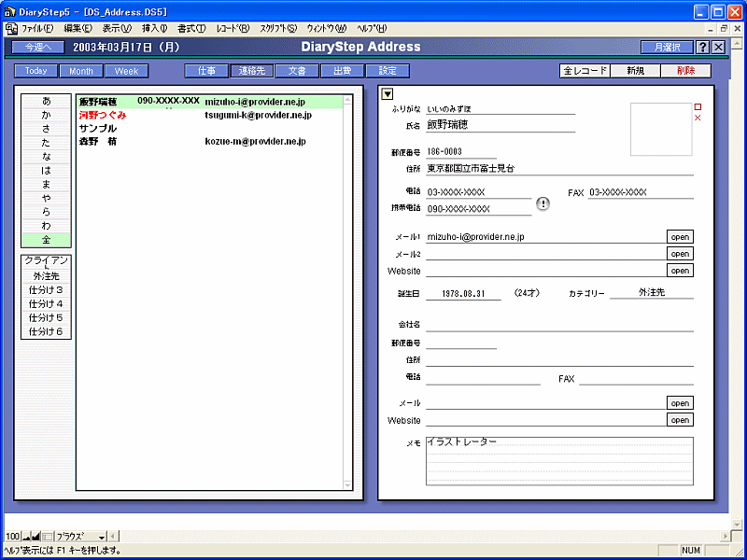Open the 月選択 month selector

(x=666, y=48)
